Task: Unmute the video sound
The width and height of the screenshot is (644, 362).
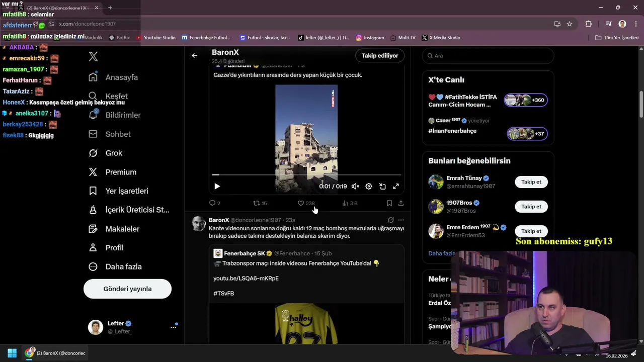Action: 355,187
